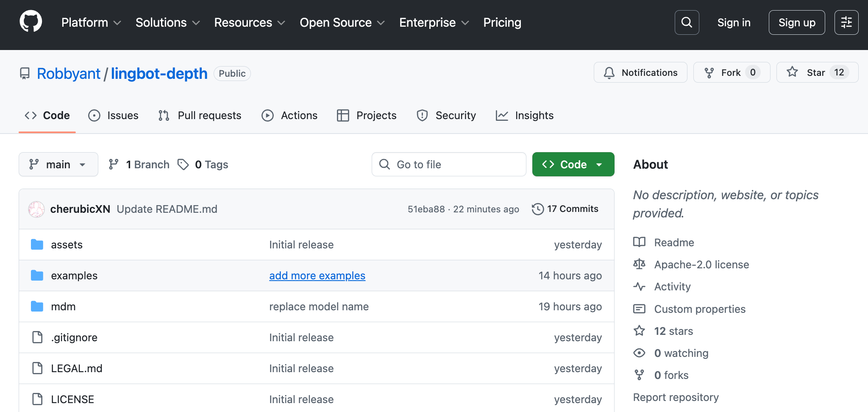Switch to the Issues tab
The image size is (868, 412).
point(114,115)
